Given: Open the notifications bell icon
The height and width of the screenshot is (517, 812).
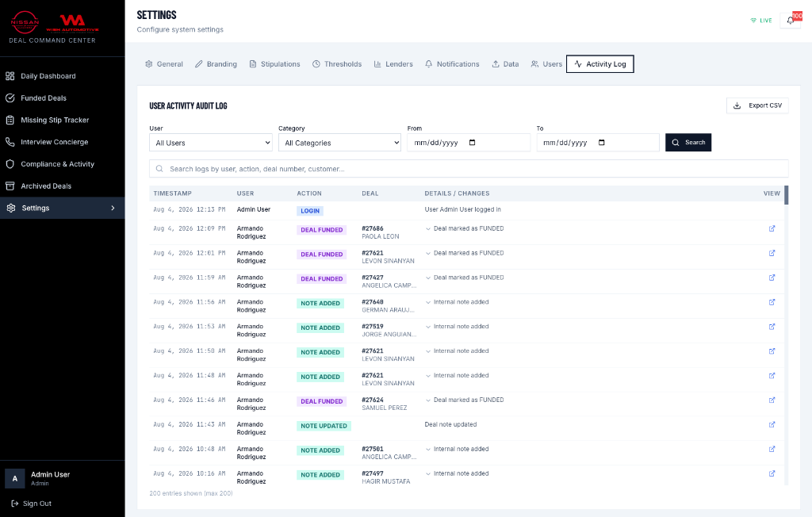Looking at the screenshot, I should (x=790, y=20).
